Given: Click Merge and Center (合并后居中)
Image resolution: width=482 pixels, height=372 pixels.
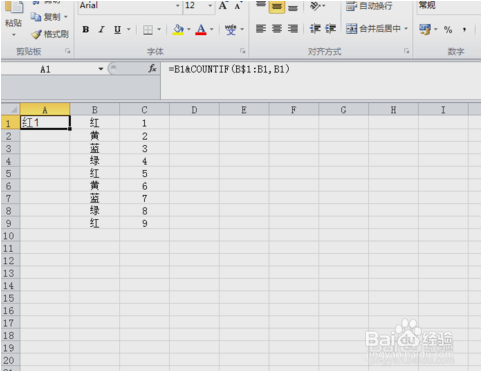Looking at the screenshot, I should (x=373, y=29).
